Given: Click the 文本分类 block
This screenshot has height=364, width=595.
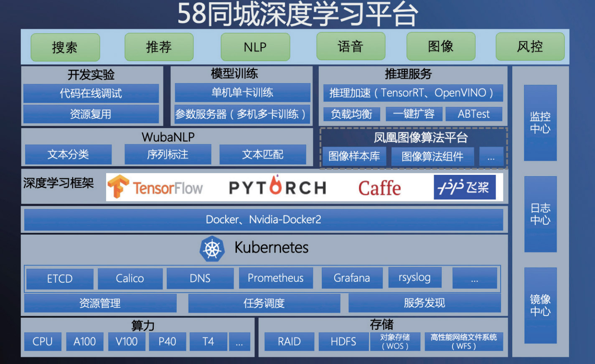Looking at the screenshot, I should [x=69, y=154].
